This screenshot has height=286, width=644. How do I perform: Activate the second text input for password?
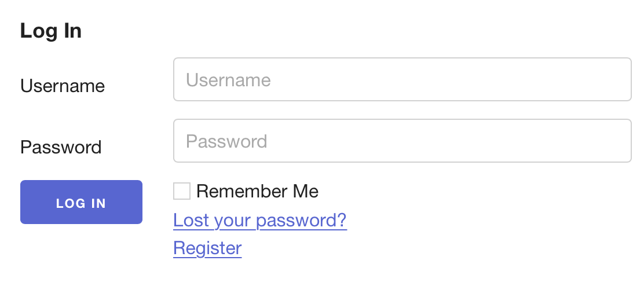(x=402, y=141)
